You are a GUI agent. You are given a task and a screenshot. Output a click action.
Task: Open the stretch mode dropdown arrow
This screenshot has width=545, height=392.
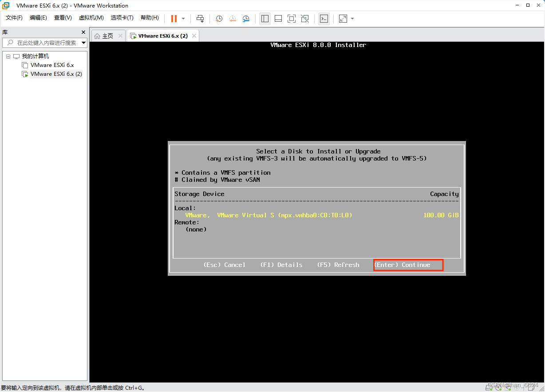click(352, 19)
